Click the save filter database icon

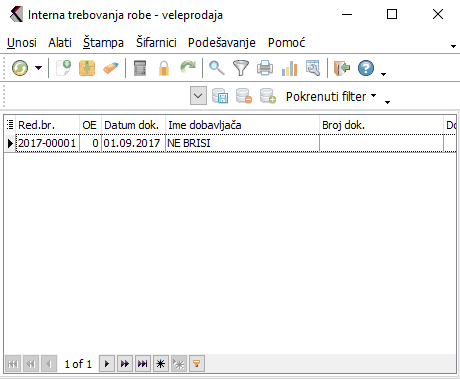point(220,96)
